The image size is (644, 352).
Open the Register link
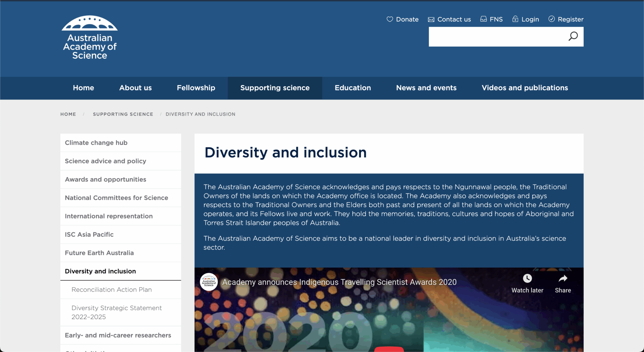[x=570, y=19]
